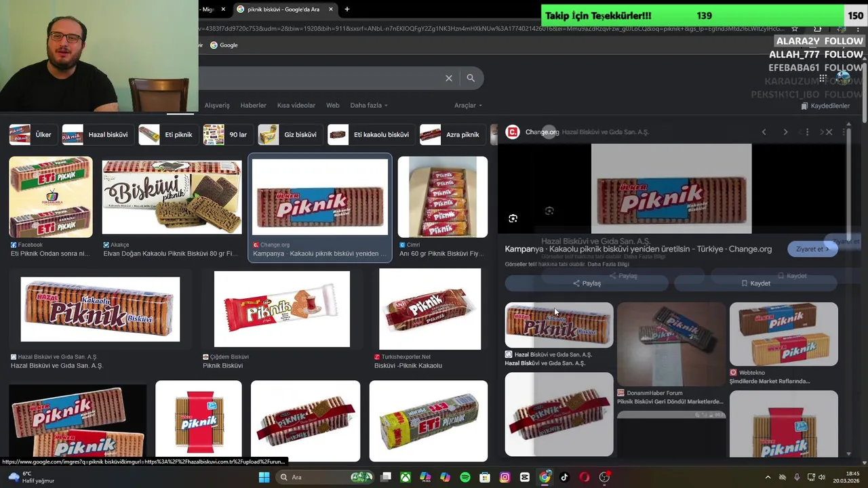Open Çiğdem Bisküvi Piknik image result

pyautogui.click(x=282, y=309)
